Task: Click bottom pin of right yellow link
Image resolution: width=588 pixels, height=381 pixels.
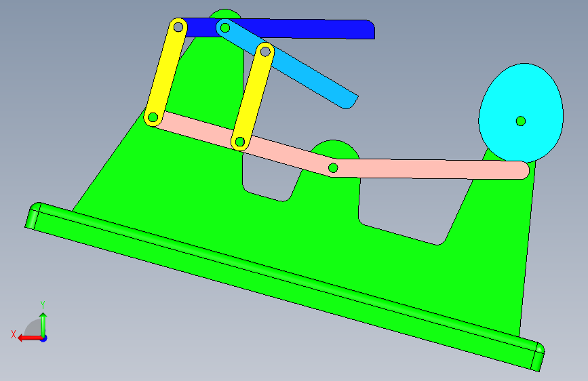Action: pos(240,142)
